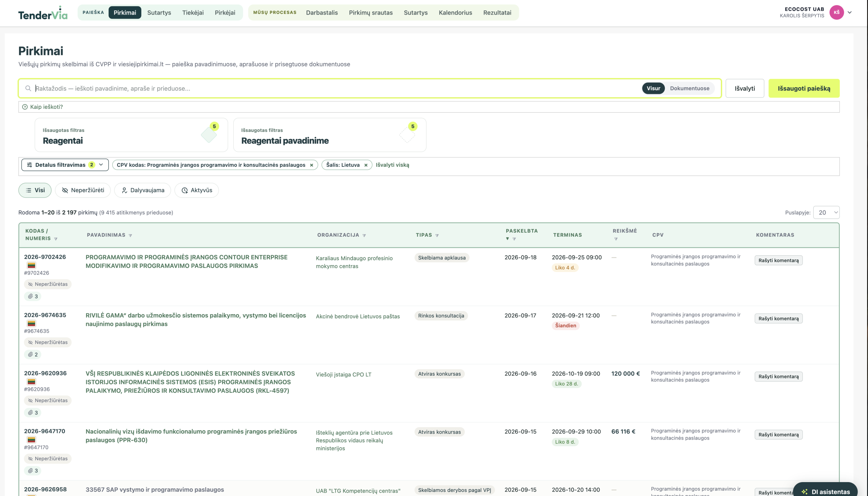The height and width of the screenshot is (496, 868).
Task: Open the attachments badge for tender 9702426
Action: [33, 296]
